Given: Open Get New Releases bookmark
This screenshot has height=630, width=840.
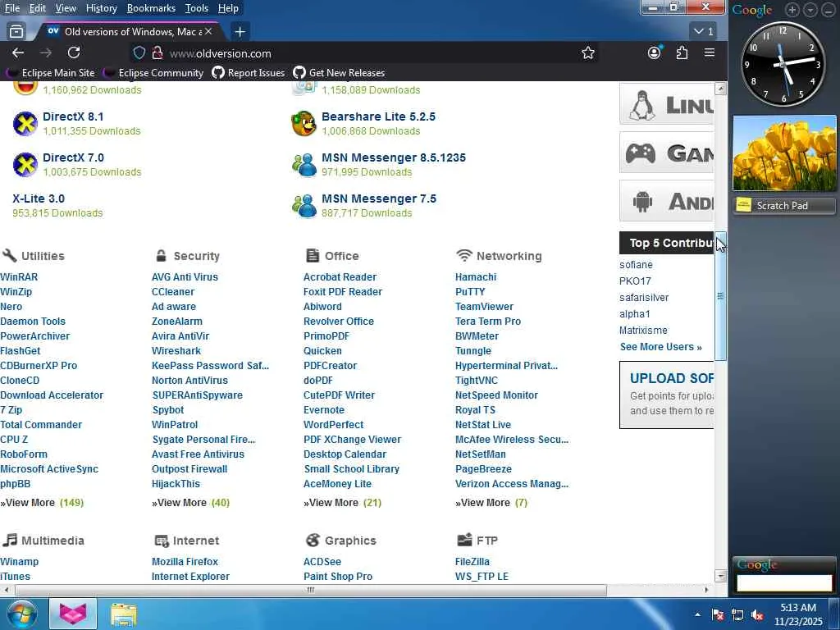Looking at the screenshot, I should (339, 73).
